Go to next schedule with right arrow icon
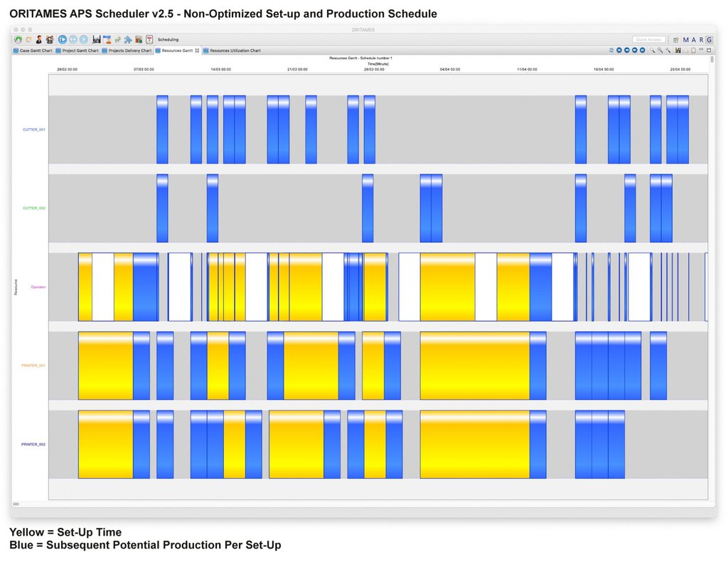This screenshot has height=567, width=728. coord(635,51)
